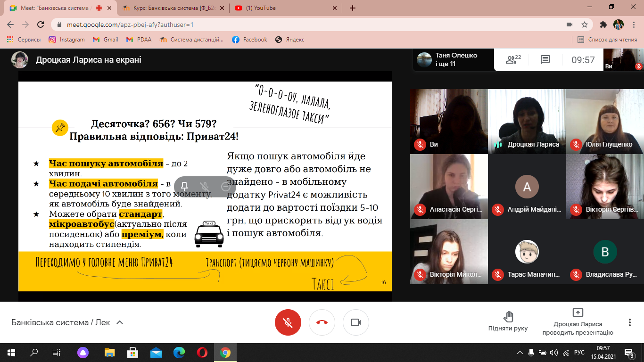Click Chrome icon in the taskbar
Screen dimensions: 644x362
(225, 352)
